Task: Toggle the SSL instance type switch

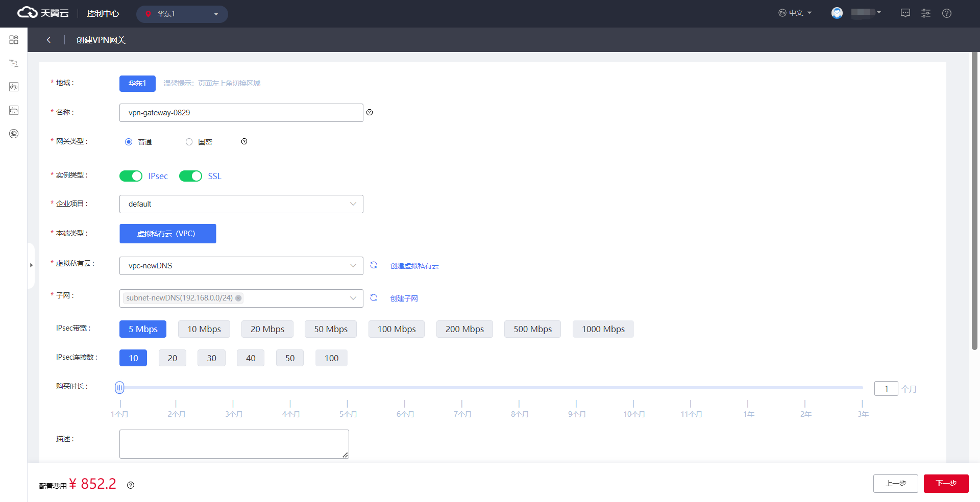Action: 190,176
